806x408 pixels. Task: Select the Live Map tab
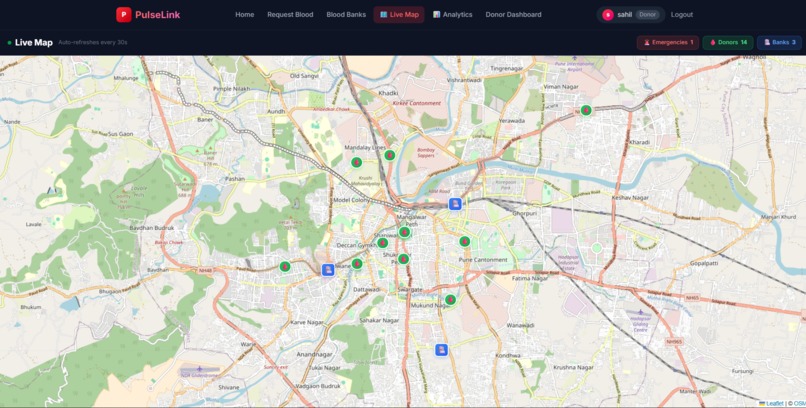(399, 14)
